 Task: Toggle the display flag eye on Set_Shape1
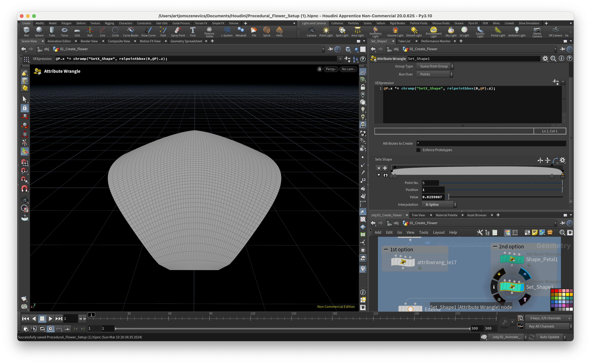coord(525,274)
